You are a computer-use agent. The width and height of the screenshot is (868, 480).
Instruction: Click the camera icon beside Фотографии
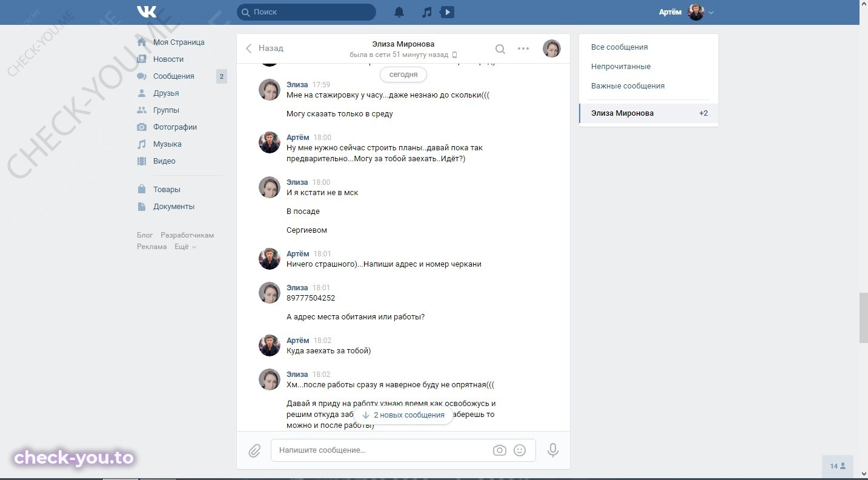pyautogui.click(x=142, y=127)
